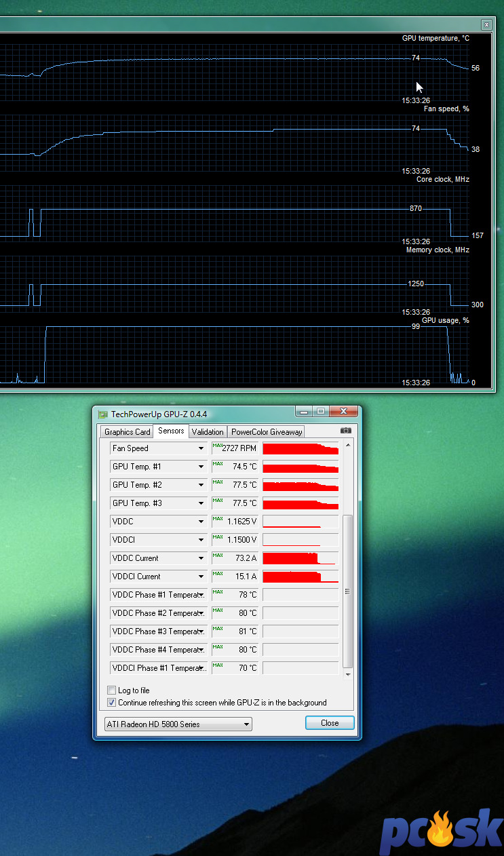Toggle Continue refreshing in background checkbox

tap(112, 703)
